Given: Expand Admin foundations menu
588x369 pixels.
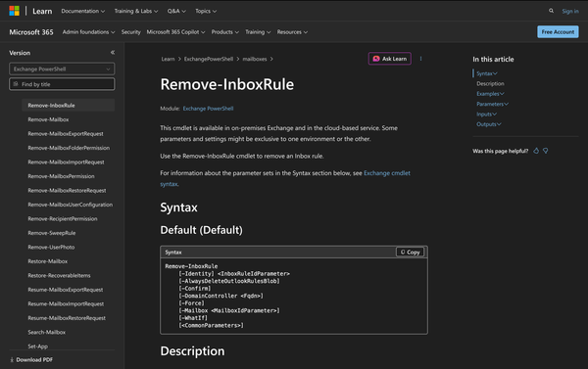Looking at the screenshot, I should pyautogui.click(x=88, y=32).
